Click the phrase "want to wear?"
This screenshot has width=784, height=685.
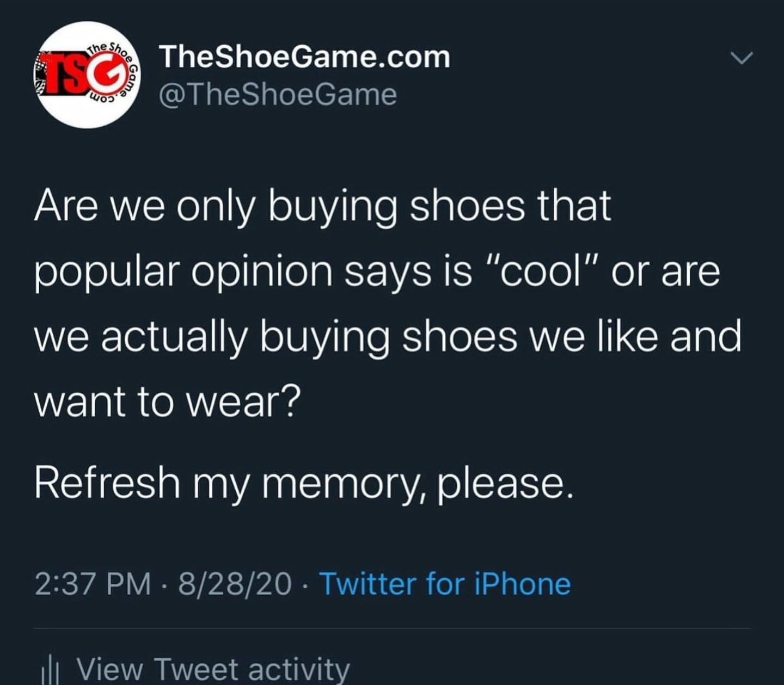[167, 402]
